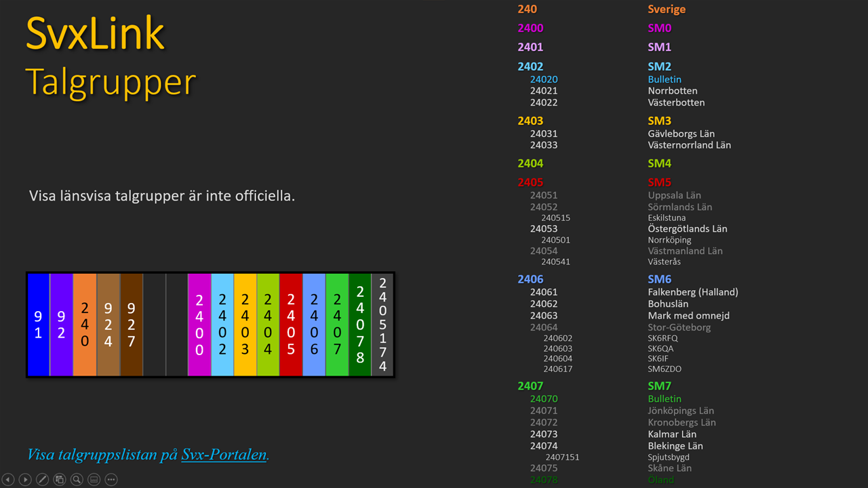Click the 'SM1' region label
Image resolution: width=868 pixels, height=488 pixels.
point(659,47)
